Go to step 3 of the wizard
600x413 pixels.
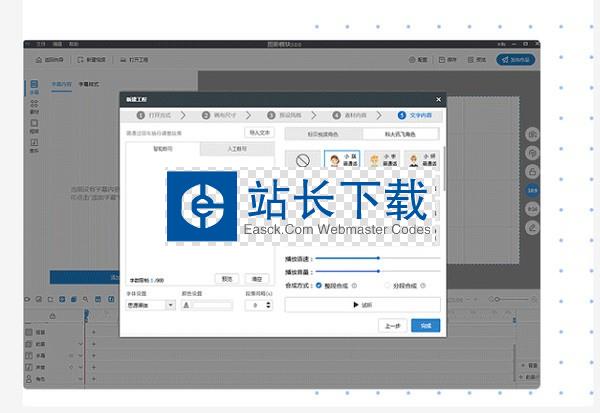coord(285,115)
